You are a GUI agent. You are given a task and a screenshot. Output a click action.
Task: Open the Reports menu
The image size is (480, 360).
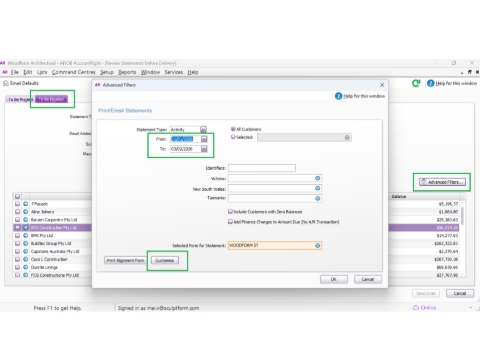[127, 72]
